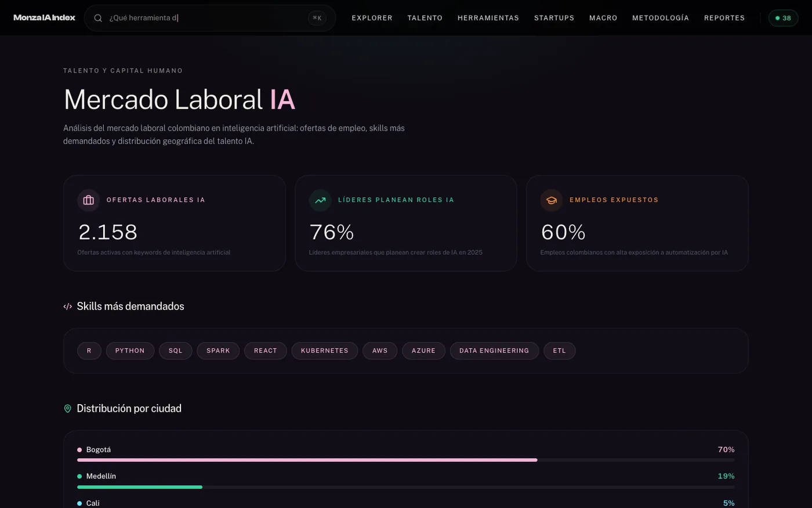Click the Bogotá city label
The height and width of the screenshot is (508, 812).
tap(99, 450)
